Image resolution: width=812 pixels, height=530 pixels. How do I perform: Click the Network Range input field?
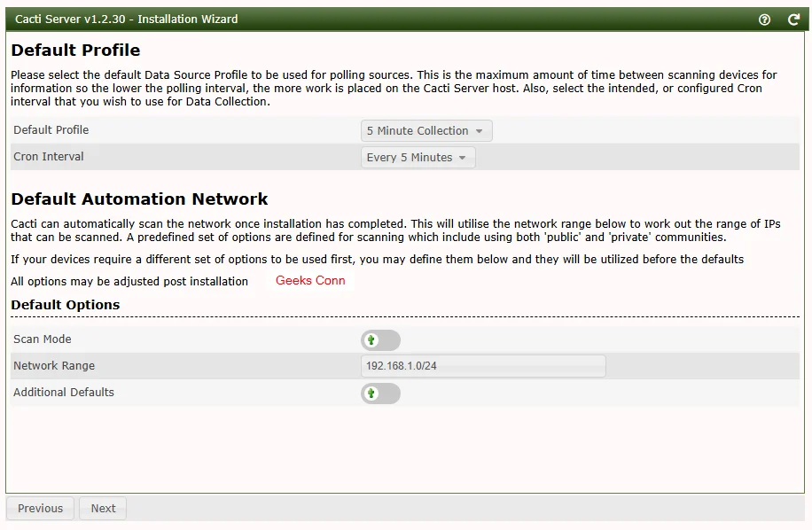click(x=483, y=366)
